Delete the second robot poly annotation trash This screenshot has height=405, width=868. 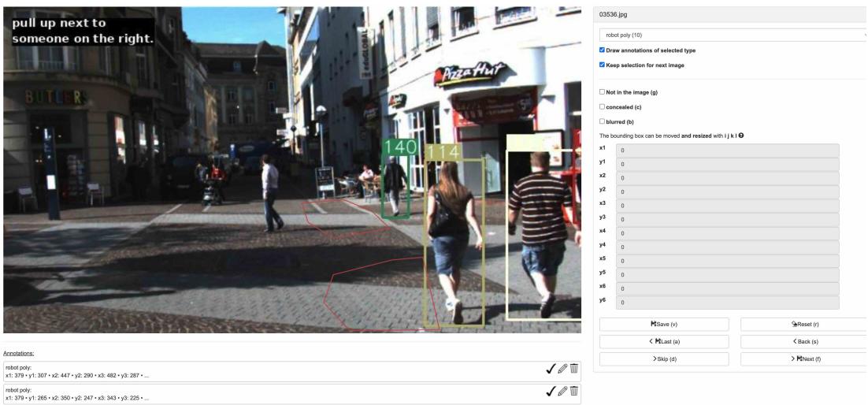click(x=574, y=391)
